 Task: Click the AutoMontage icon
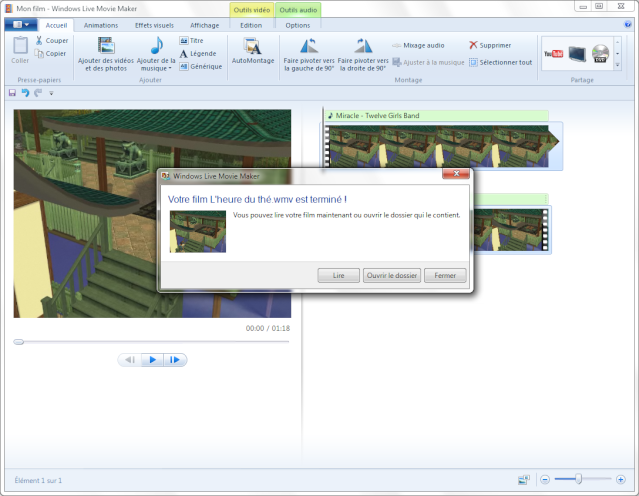pyautogui.click(x=253, y=46)
